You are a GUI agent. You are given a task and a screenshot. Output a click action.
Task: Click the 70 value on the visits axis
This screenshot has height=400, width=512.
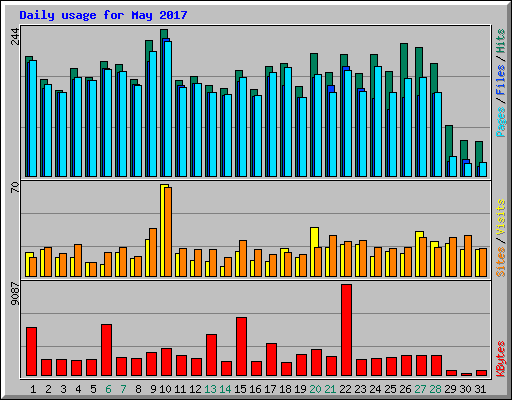tap(15, 187)
